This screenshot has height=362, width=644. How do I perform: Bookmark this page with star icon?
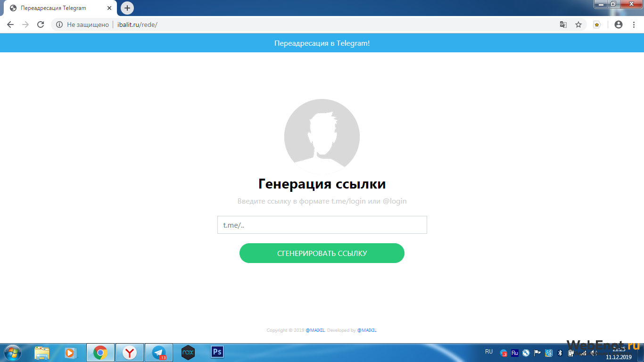point(578,25)
